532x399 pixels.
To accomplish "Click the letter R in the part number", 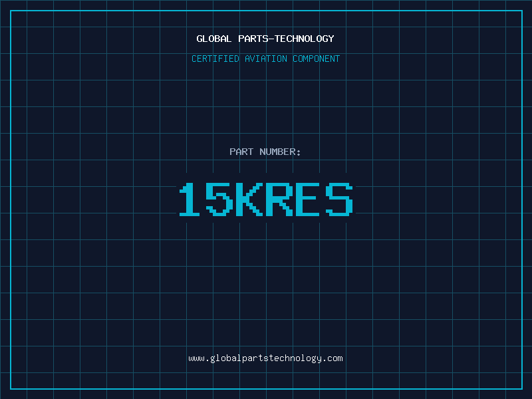I will point(280,199).
